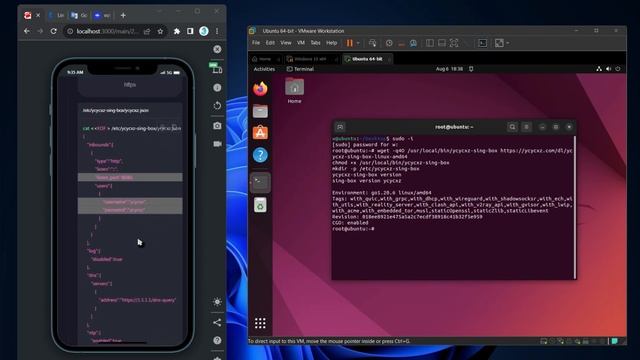Switch to the Windows 11 VM tab
This screenshot has height=360, width=640.
(x=311, y=59)
